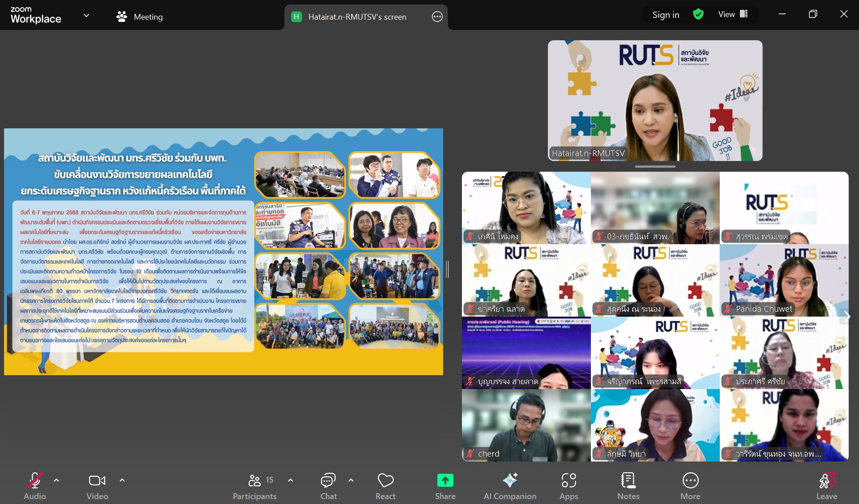Restore down the Zoom window

(813, 14)
